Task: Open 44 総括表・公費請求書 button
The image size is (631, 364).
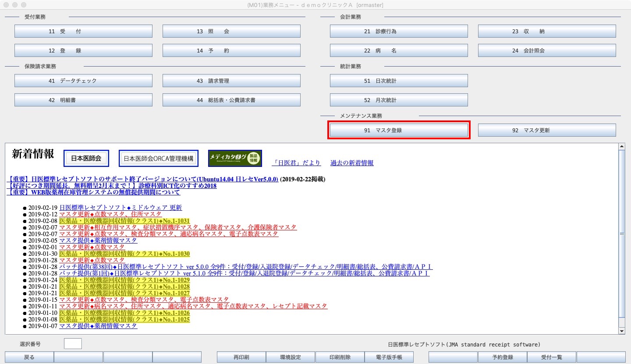Action: pyautogui.click(x=231, y=100)
